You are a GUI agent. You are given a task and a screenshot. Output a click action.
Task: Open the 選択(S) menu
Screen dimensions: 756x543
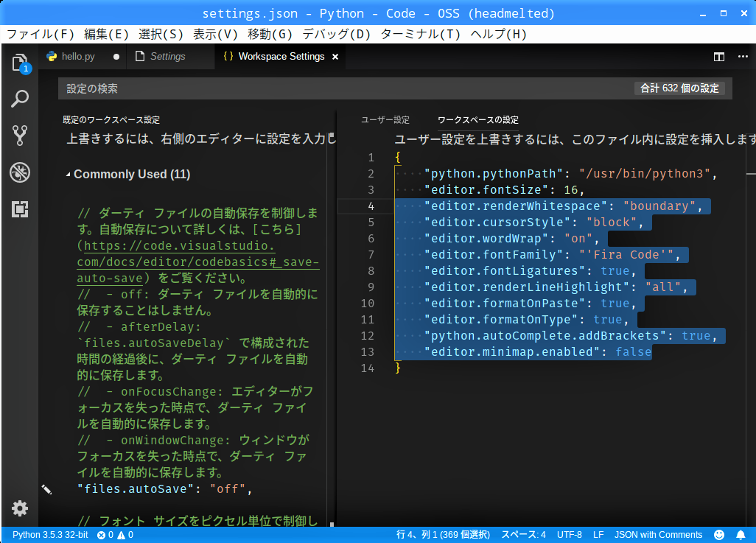tap(161, 34)
